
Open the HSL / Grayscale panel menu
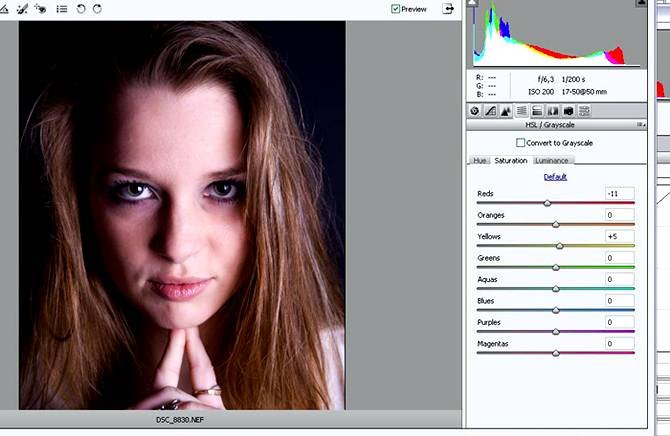click(640, 125)
